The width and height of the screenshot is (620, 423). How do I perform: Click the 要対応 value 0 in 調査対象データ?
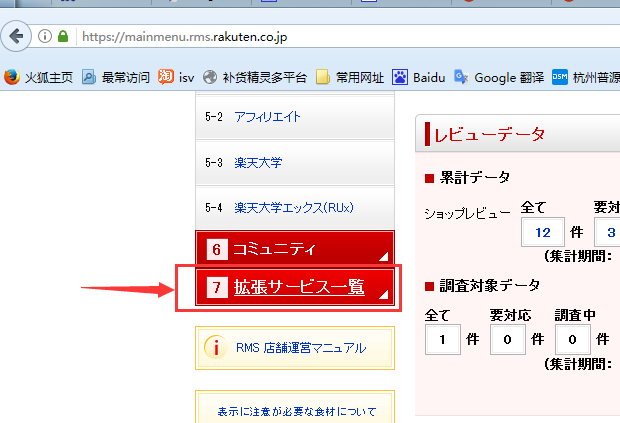(x=508, y=339)
